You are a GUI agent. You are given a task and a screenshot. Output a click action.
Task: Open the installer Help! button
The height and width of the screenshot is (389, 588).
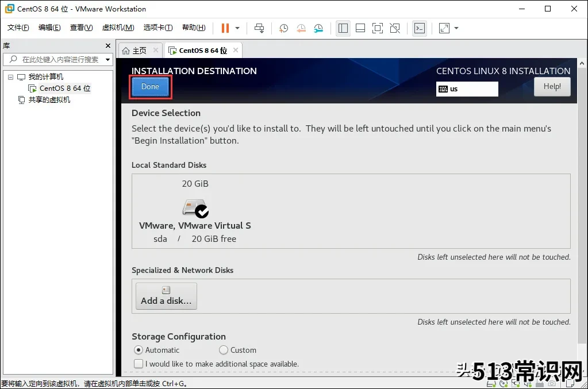(x=552, y=87)
